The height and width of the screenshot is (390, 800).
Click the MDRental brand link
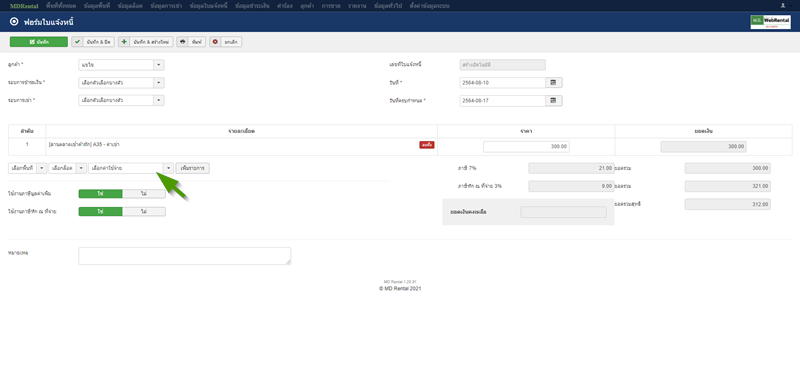tap(24, 6)
